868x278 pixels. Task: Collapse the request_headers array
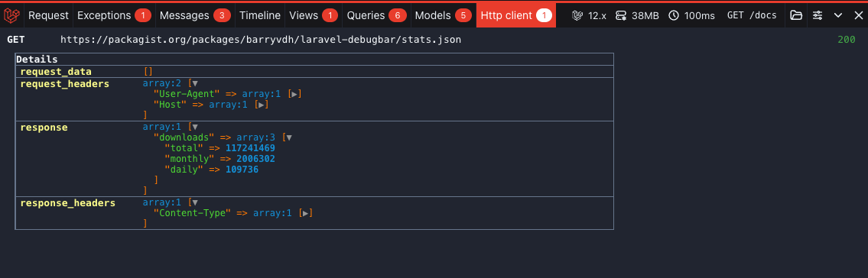coord(195,83)
